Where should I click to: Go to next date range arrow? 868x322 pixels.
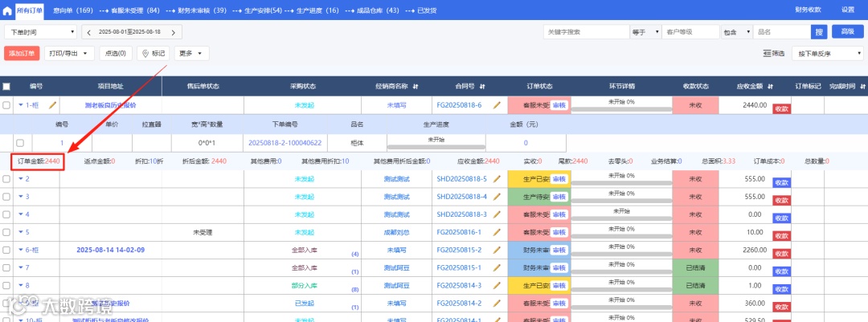point(174,32)
